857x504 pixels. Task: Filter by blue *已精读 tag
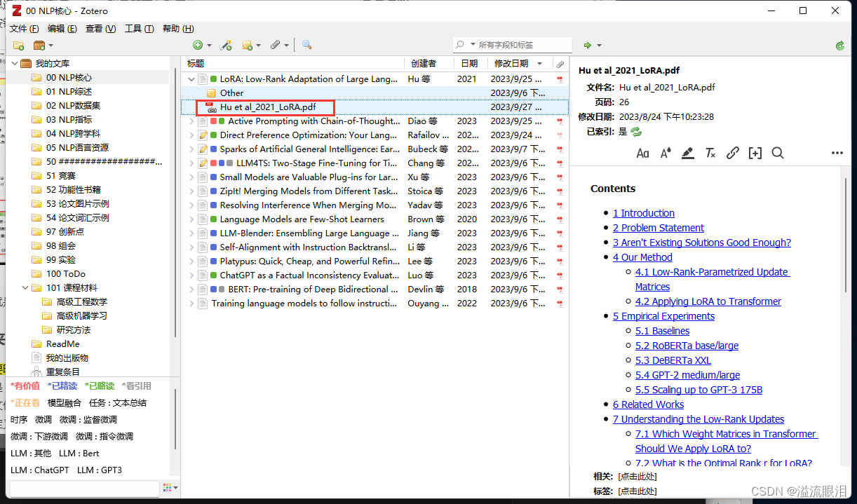coord(62,386)
